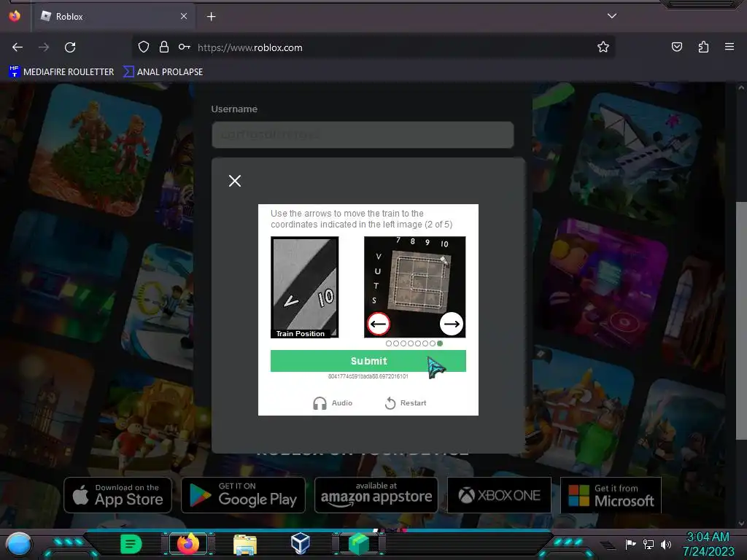Restart the captcha challenge
This screenshot has width=747, height=560.
click(x=406, y=402)
